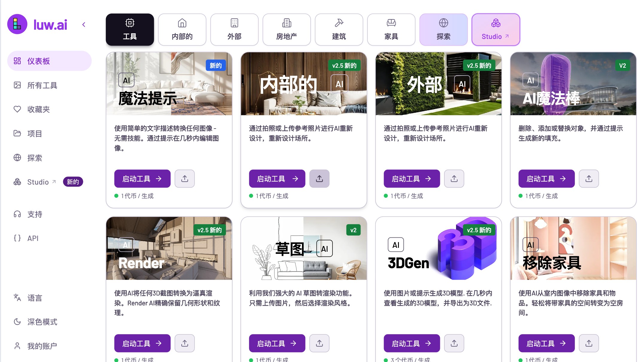Launch the 草图 tool with 启动工具

pyautogui.click(x=277, y=343)
